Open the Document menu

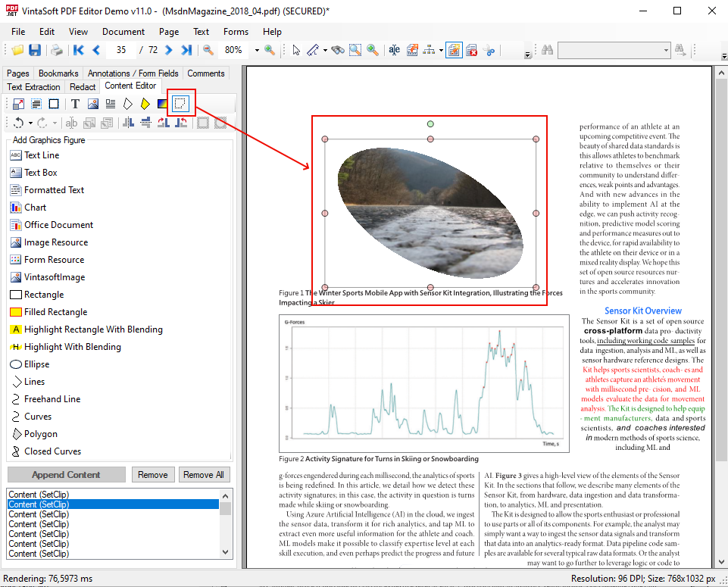[x=123, y=32]
